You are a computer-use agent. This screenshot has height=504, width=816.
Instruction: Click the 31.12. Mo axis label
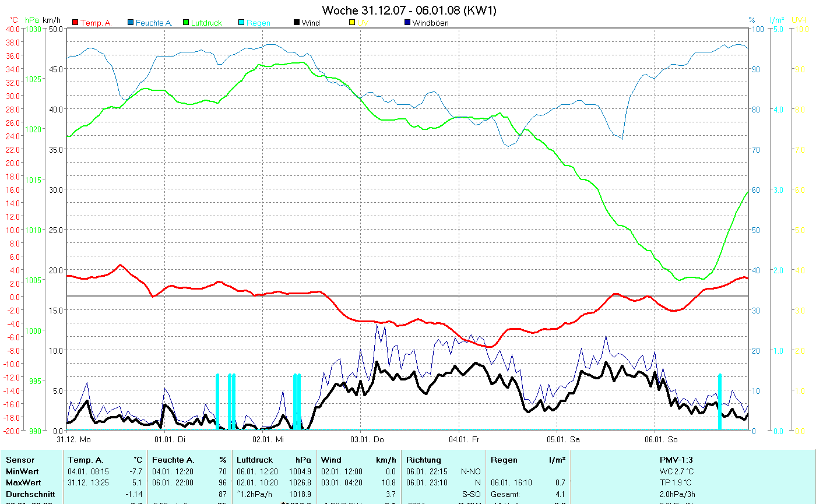coord(74,439)
